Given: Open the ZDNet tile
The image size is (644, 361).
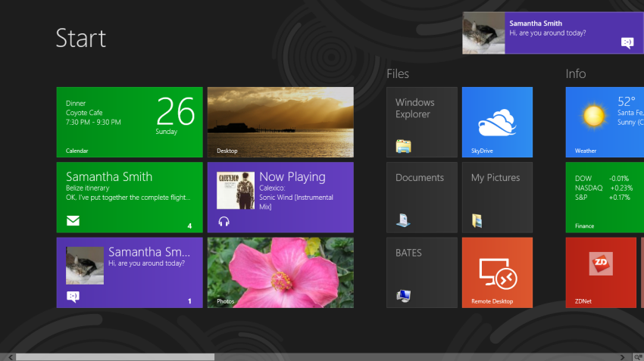Looking at the screenshot, I should [x=602, y=272].
